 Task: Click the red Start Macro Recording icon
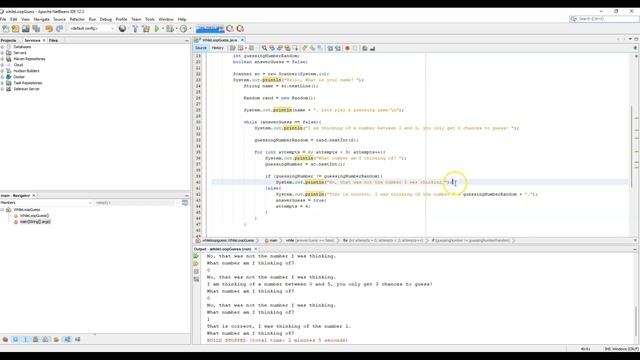[347, 48]
